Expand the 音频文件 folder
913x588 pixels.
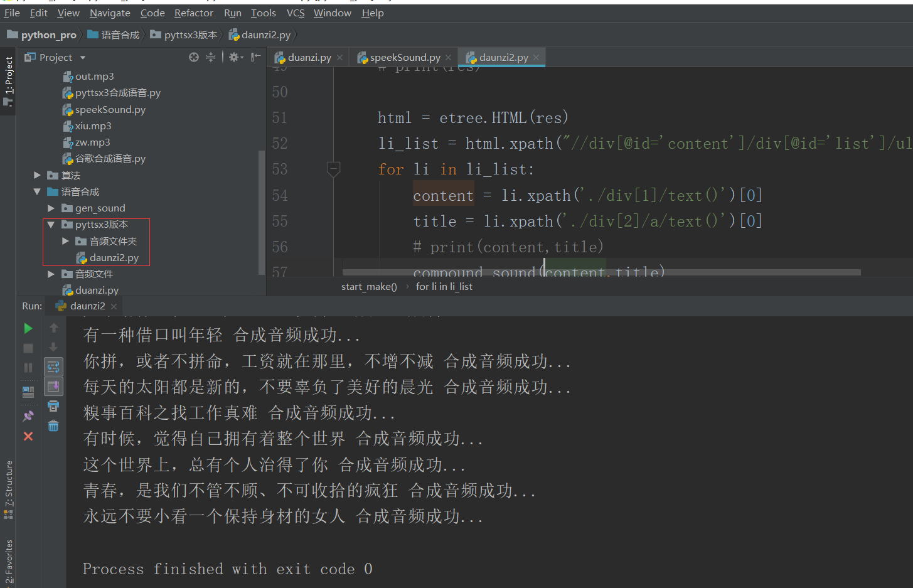coord(51,274)
